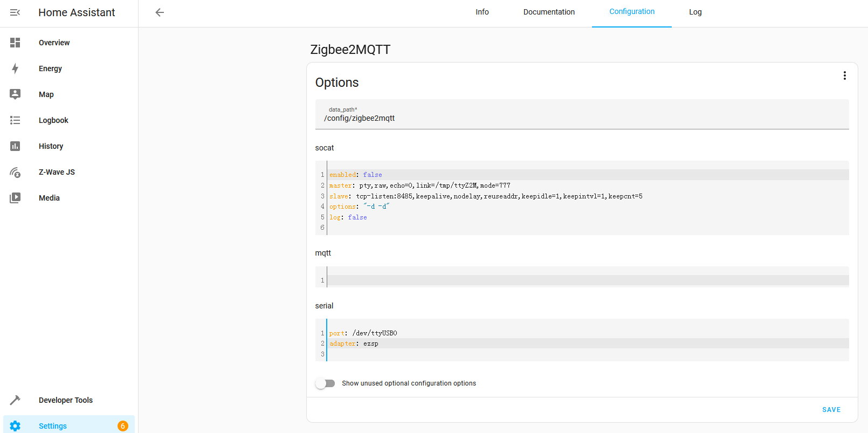The image size is (868, 433).
Task: Collapse the sidebar with the menu icon
Action: coord(15,12)
